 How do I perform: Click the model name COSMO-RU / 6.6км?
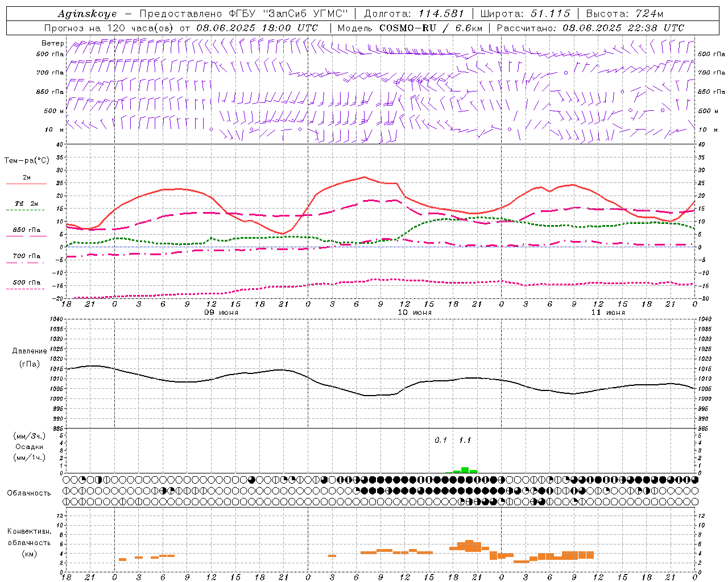[x=431, y=28]
